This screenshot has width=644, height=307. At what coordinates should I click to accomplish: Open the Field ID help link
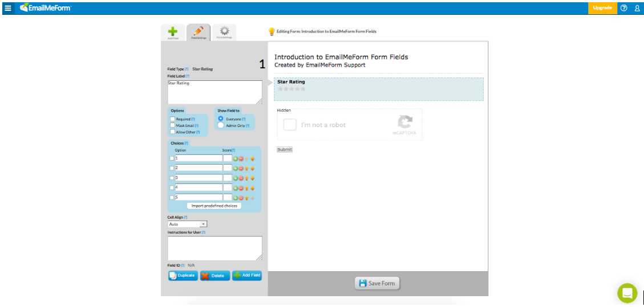[x=183, y=265]
